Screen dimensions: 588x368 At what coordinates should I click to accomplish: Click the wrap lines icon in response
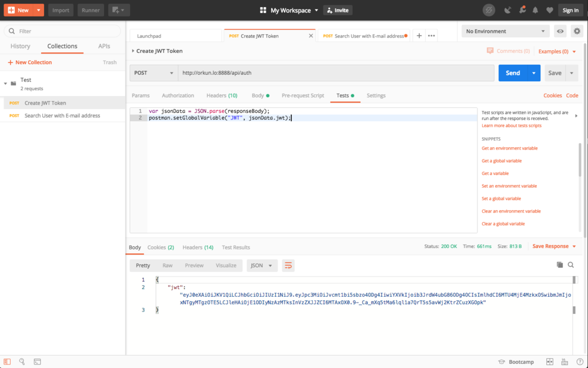point(288,266)
